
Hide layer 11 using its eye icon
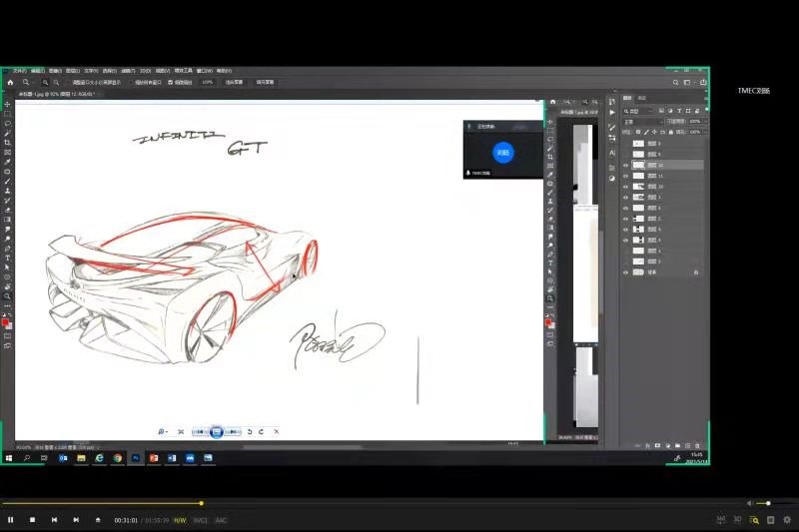(x=626, y=176)
